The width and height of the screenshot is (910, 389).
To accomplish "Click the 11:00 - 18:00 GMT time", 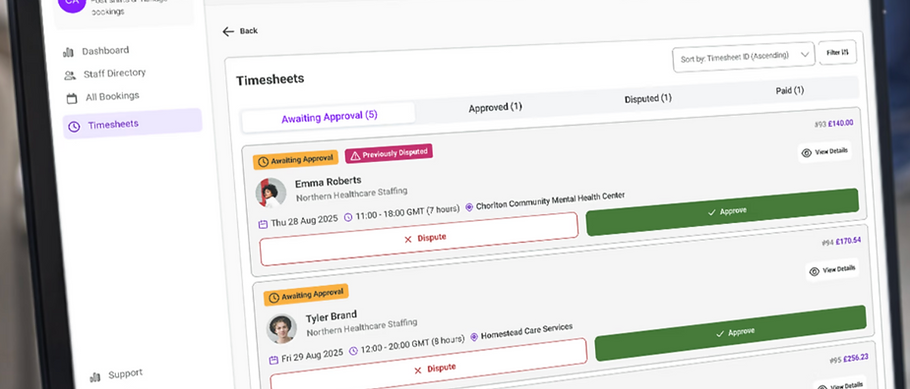I will pos(407,212).
